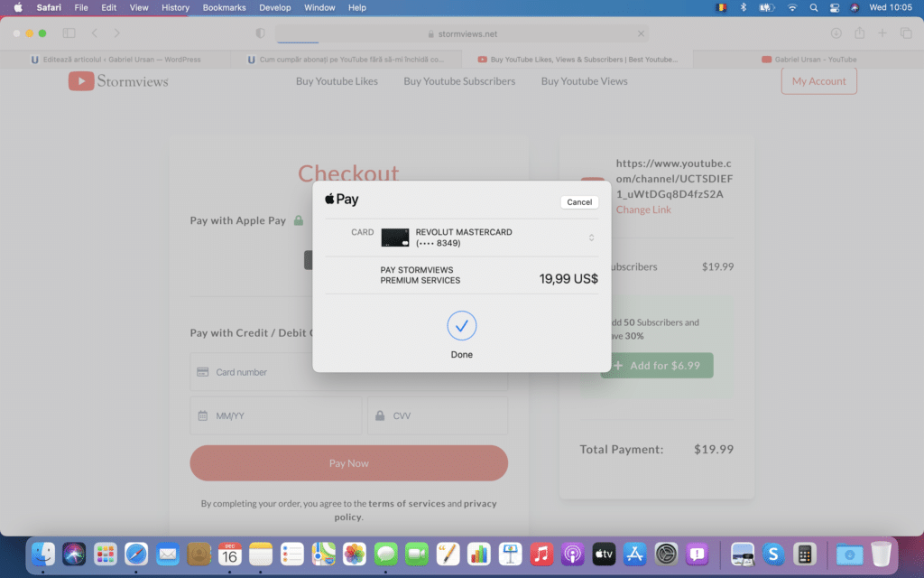Open the View menu
The image size is (924, 578).
coord(138,7)
